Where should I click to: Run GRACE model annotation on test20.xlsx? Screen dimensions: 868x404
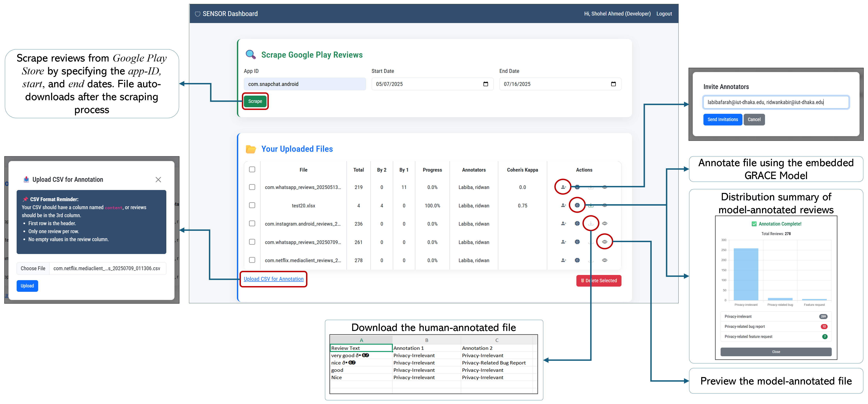tap(577, 205)
